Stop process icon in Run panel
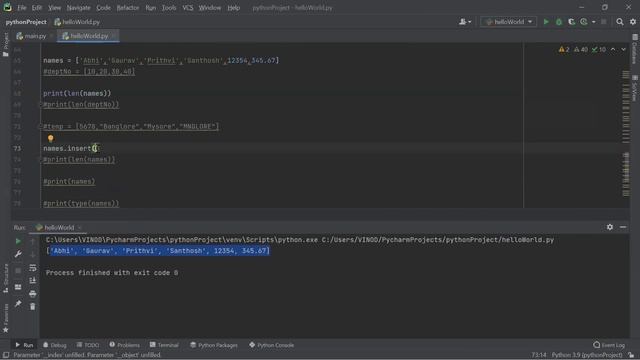Image resolution: width=640 pixels, height=360 pixels. (x=18, y=271)
